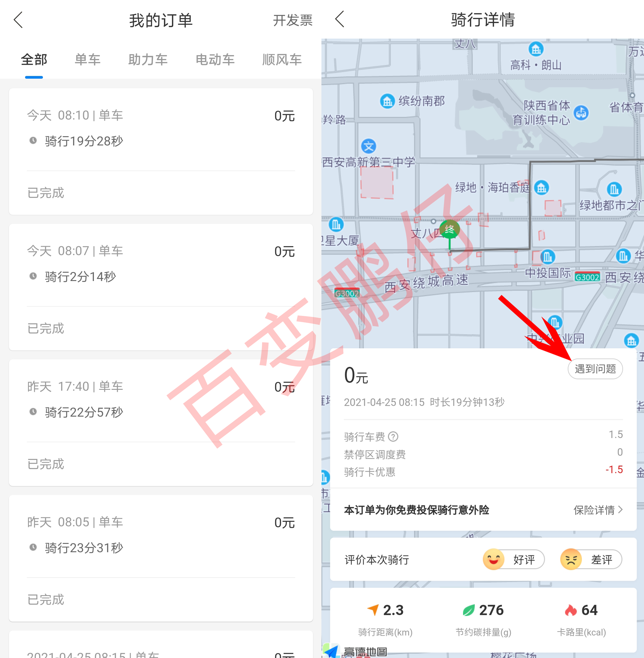The height and width of the screenshot is (658, 644).
Task: Tap the 绿地·海珀香庭 building icon
Action: pyautogui.click(x=541, y=188)
